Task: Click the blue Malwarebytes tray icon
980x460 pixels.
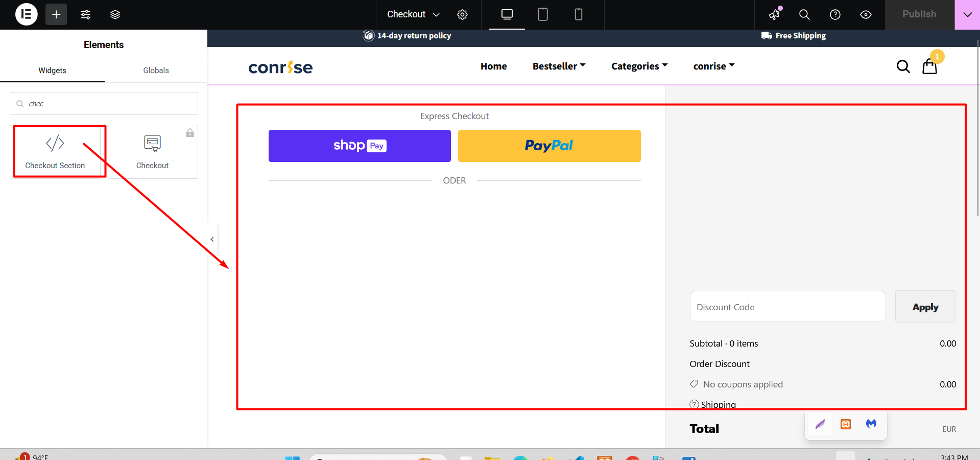Action: 871,424
